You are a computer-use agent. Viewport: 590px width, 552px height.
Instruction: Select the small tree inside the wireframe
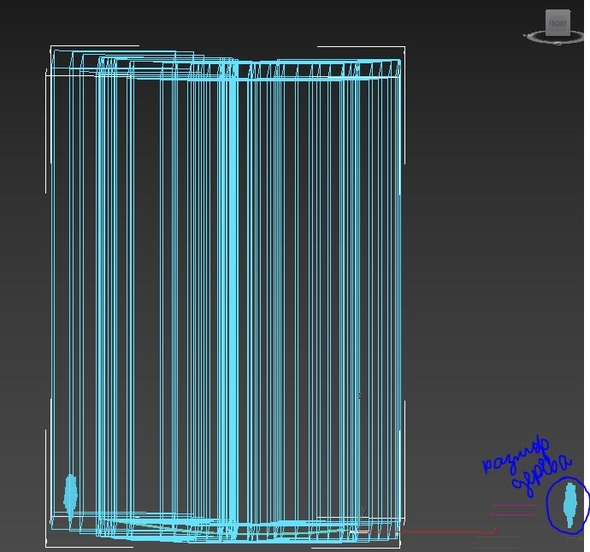[70, 496]
